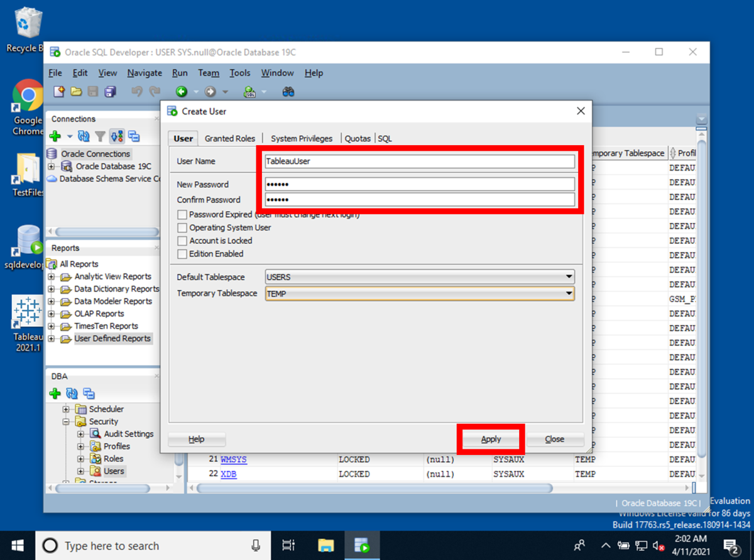754x560 pixels.
Task: Switch to the SQL tab
Action: click(x=385, y=138)
